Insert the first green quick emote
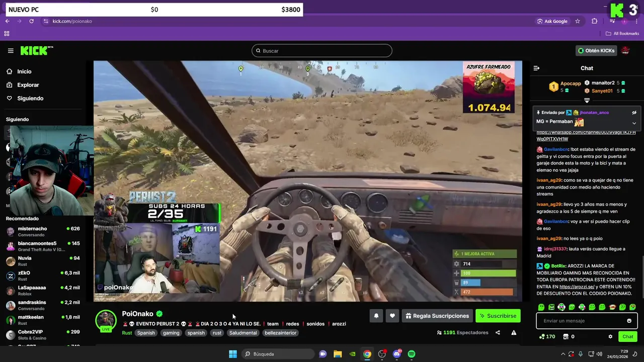 pyautogui.click(x=541, y=307)
